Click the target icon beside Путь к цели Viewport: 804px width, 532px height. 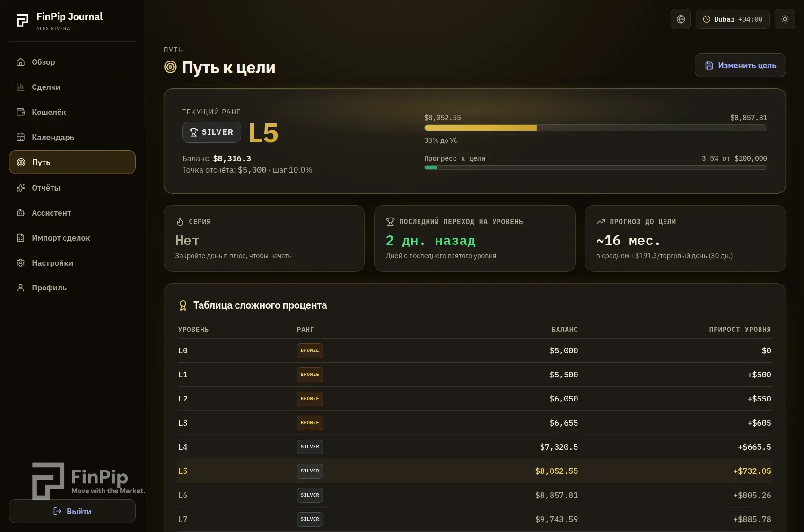coord(170,67)
